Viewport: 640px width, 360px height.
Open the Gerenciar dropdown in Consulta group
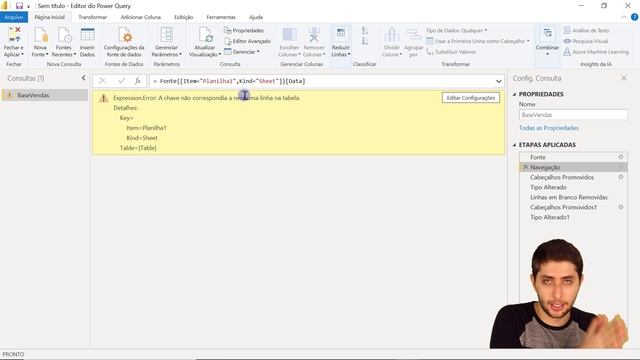tap(242, 52)
